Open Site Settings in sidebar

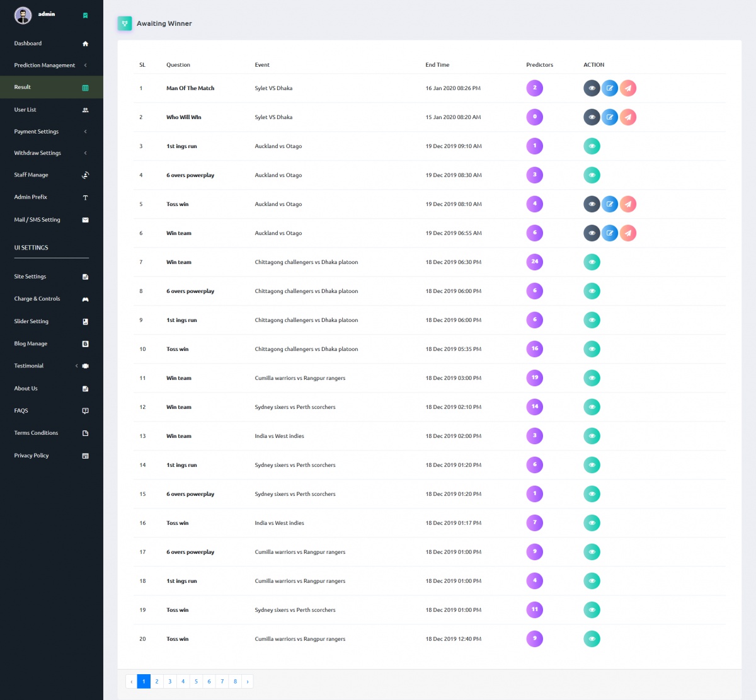coord(30,277)
